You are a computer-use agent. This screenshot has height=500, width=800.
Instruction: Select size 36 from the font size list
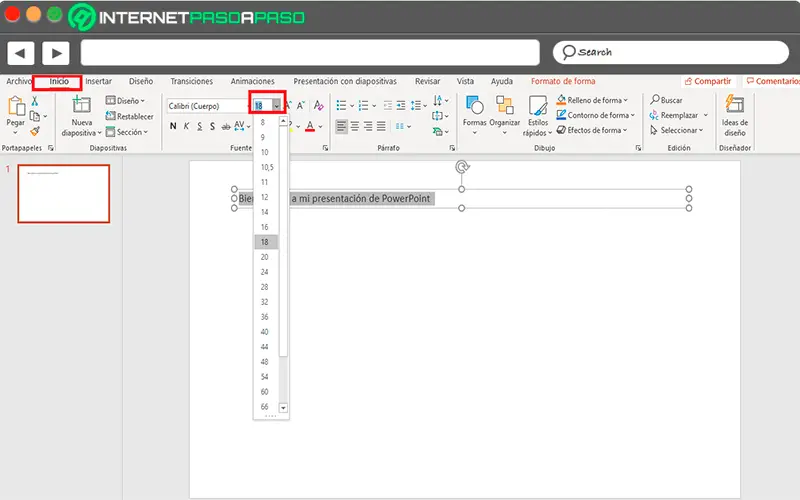[265, 317]
